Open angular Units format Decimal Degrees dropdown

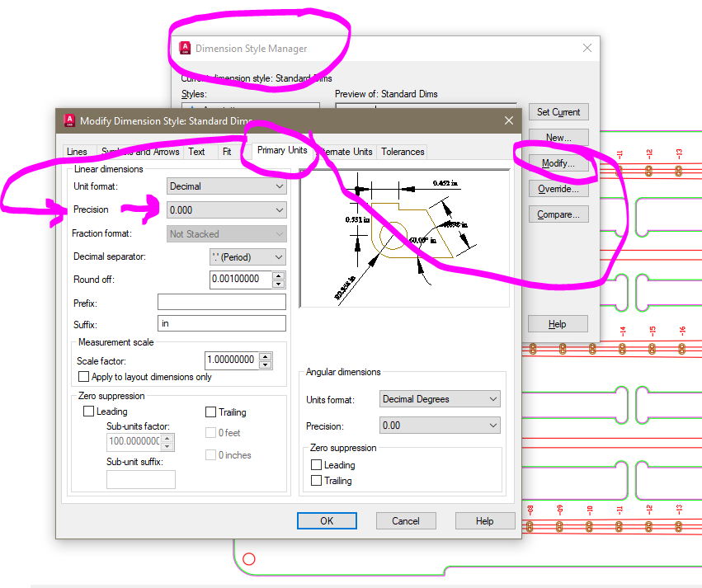[x=440, y=399]
